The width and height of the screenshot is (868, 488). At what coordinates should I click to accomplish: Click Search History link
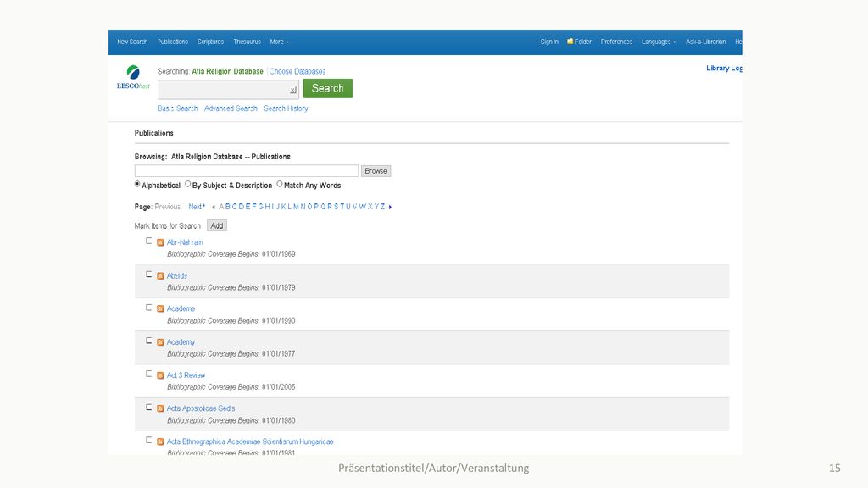click(286, 108)
